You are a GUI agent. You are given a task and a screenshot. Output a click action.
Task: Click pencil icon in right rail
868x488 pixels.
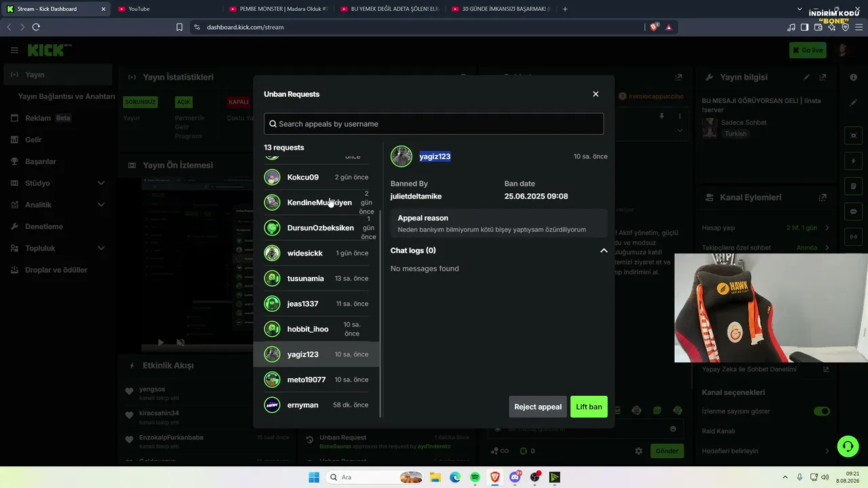[853, 102]
